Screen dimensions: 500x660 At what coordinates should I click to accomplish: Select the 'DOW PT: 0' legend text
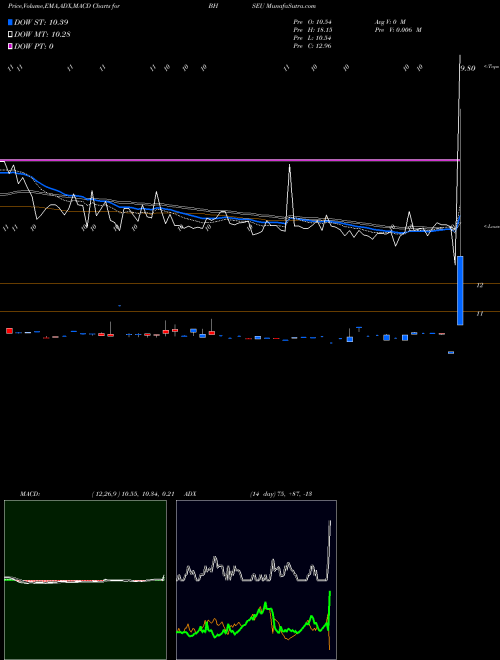34,46
